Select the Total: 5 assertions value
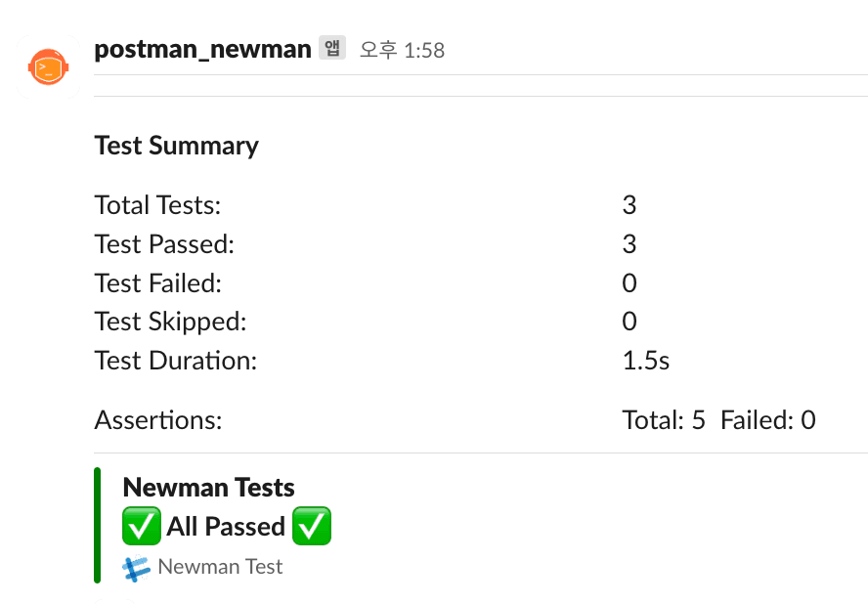Screen dimensions: 868x604 tap(664, 420)
